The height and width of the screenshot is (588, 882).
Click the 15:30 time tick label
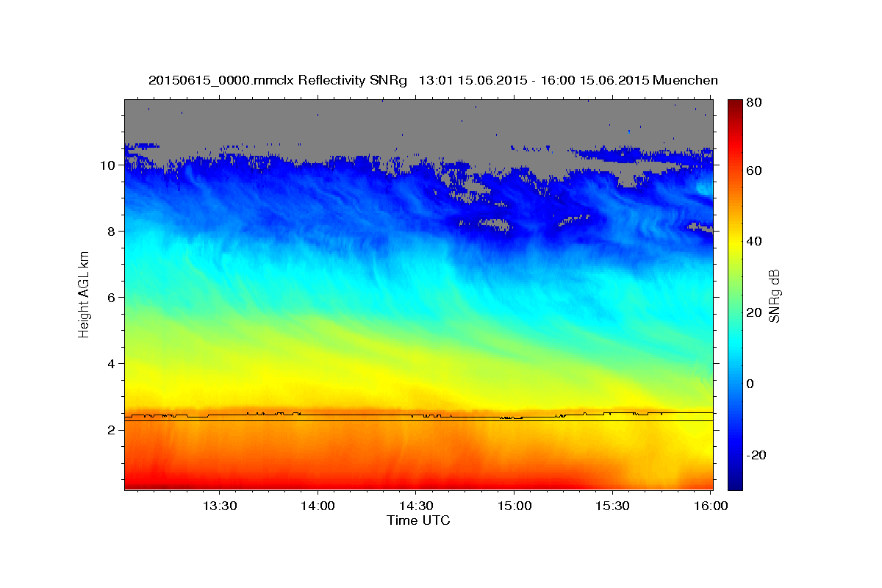612,506
